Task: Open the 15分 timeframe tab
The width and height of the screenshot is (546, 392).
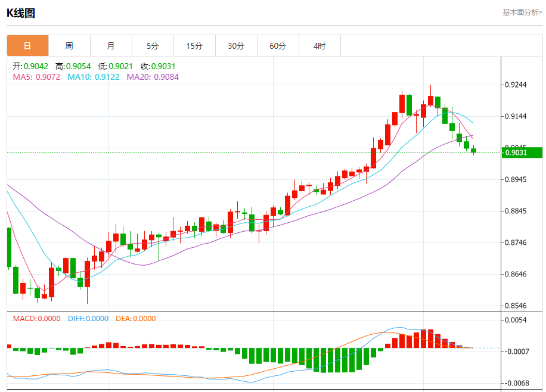Action: 195,46
